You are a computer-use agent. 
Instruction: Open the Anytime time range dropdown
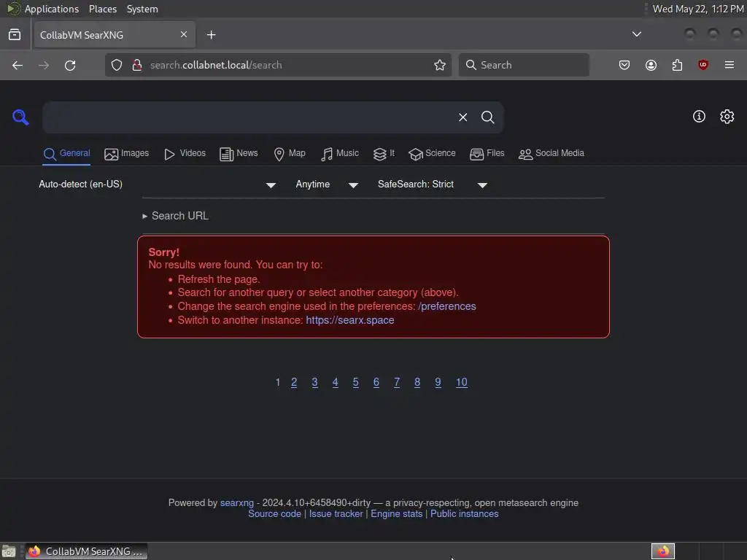(x=327, y=184)
